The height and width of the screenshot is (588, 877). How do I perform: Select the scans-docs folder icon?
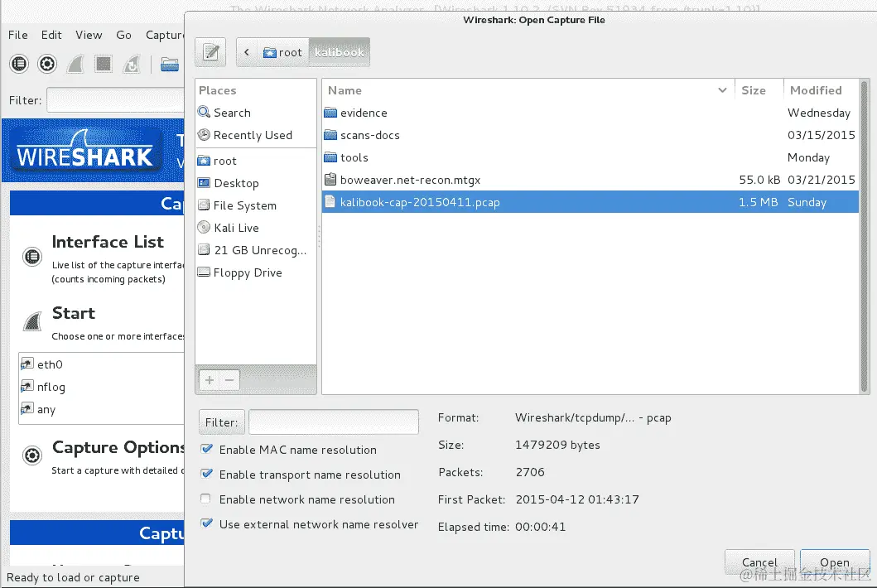click(x=330, y=135)
